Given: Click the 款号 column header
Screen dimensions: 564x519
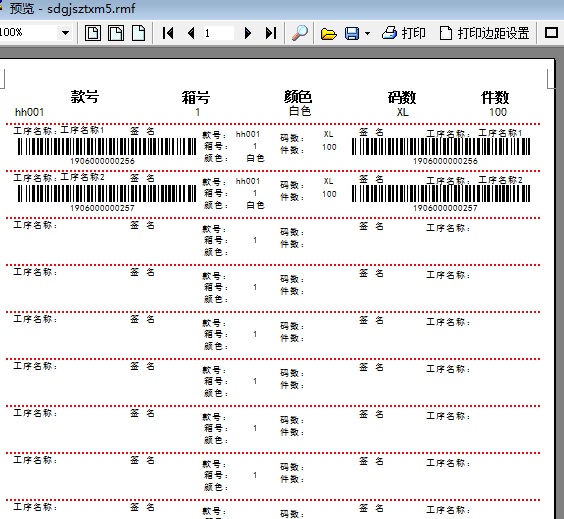Looking at the screenshot, I should pos(85,97).
